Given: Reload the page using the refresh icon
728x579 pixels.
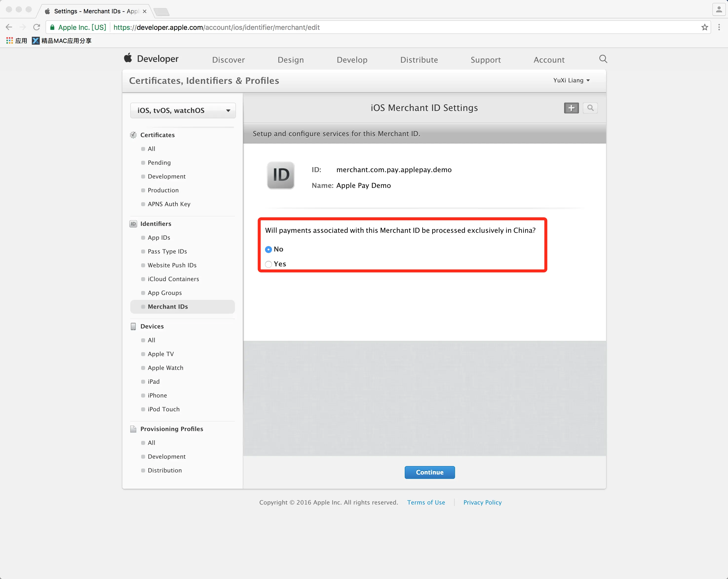Looking at the screenshot, I should coord(37,27).
